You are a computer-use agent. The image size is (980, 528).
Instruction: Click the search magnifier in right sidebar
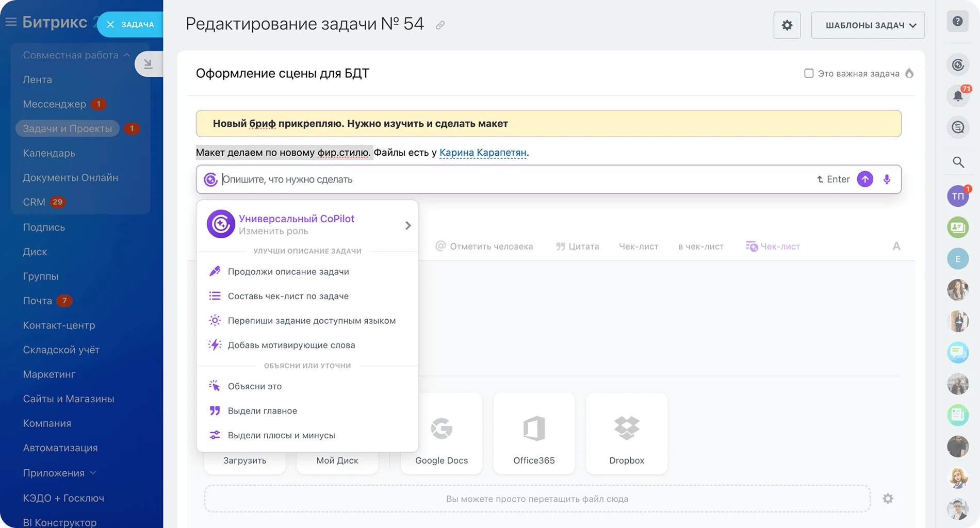pos(958,162)
